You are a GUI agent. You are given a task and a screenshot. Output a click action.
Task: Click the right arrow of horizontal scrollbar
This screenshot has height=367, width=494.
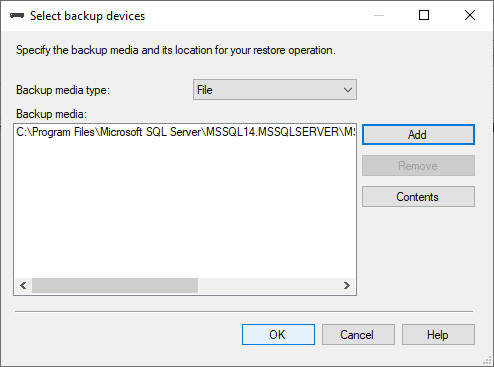(347, 286)
